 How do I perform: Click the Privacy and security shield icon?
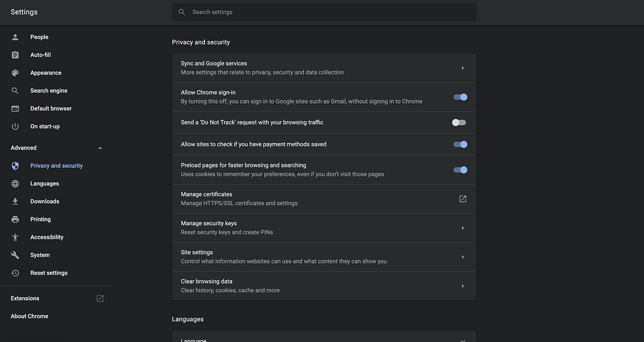point(15,166)
